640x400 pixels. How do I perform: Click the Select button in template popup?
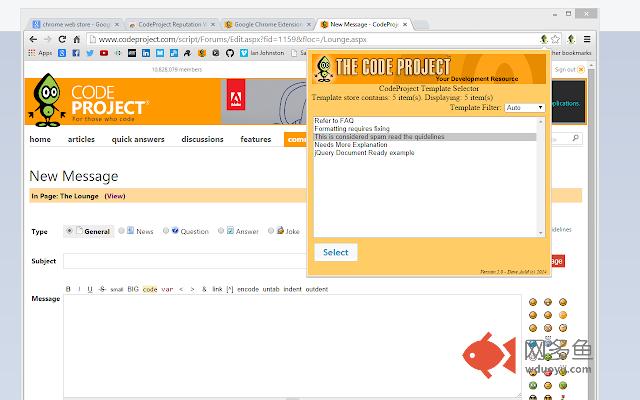[336, 252]
